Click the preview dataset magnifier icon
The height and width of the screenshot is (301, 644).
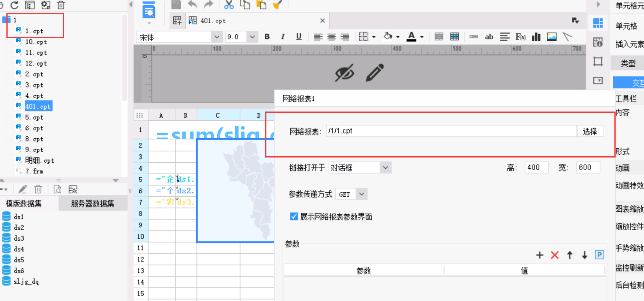pos(57,189)
